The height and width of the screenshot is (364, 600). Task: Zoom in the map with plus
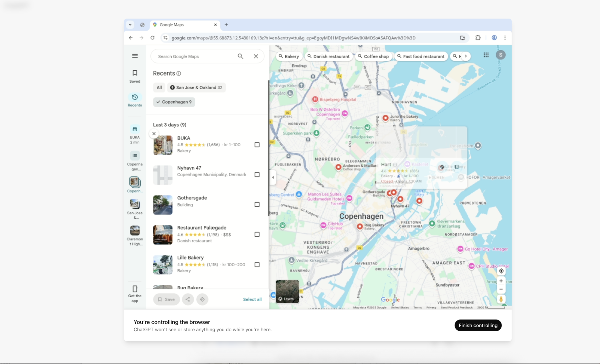click(x=501, y=281)
